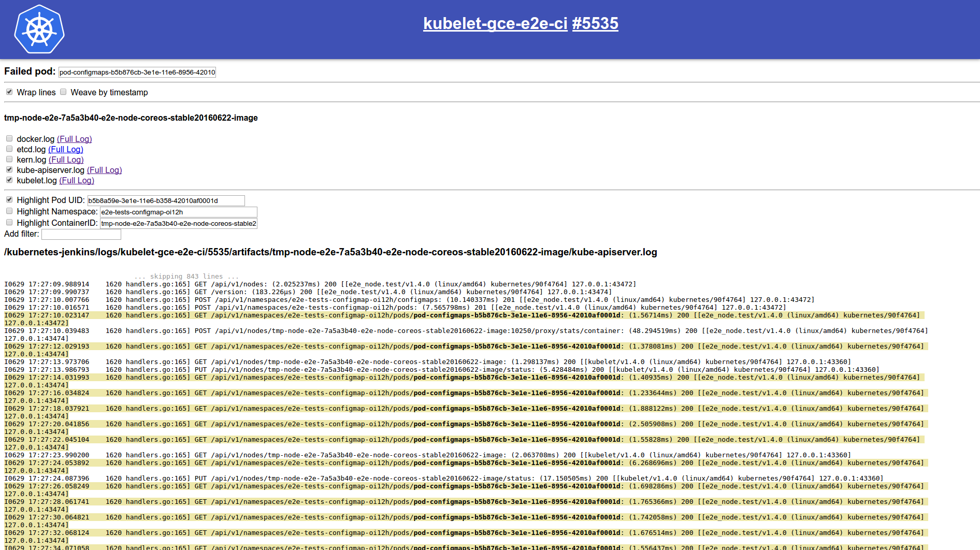Uncheck the kubelet.log checkbox
Image resolution: width=980 pixels, height=550 pixels.
point(9,180)
